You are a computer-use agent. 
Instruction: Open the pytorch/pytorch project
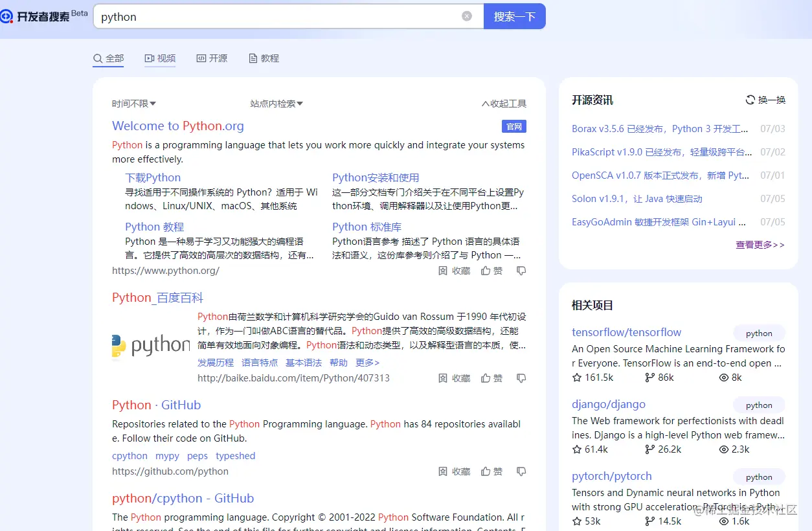(612, 476)
